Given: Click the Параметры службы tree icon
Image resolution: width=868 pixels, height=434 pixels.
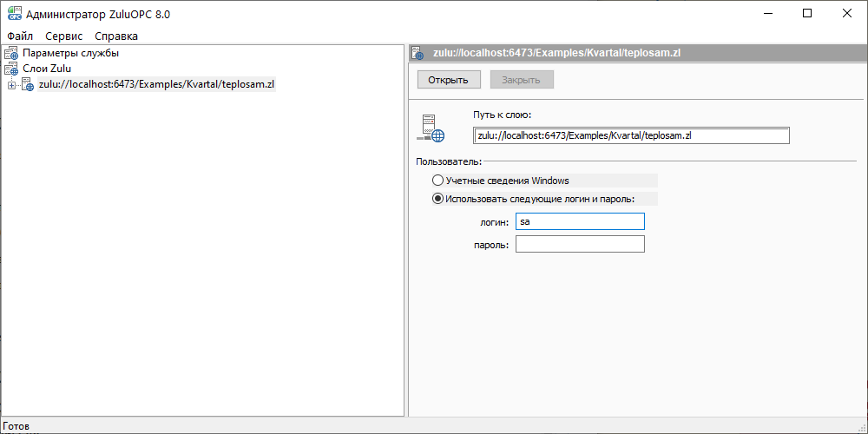Looking at the screenshot, I should (11, 53).
